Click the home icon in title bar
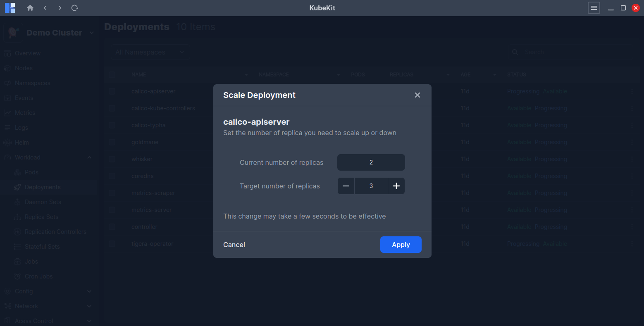Image resolution: width=644 pixels, height=326 pixels. point(30,8)
